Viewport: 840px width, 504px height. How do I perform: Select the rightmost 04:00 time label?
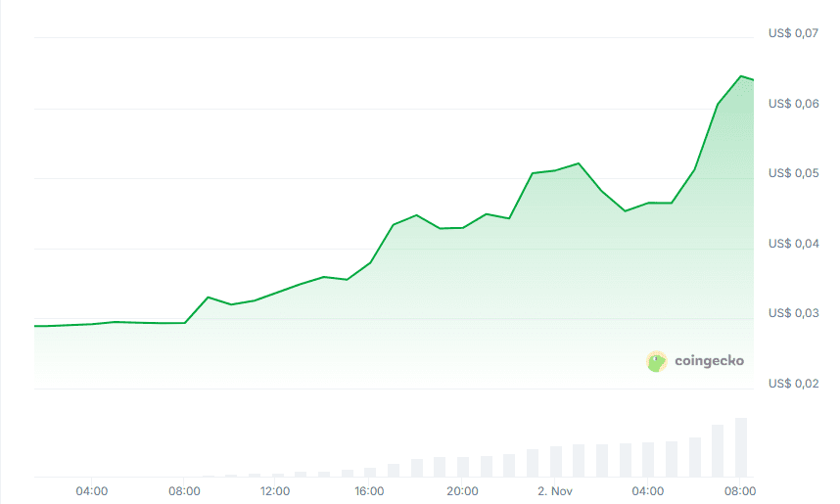tap(647, 490)
